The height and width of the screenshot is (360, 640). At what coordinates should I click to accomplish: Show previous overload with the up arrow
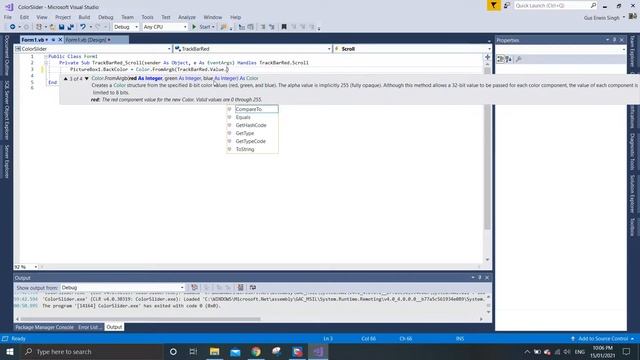[x=65, y=78]
